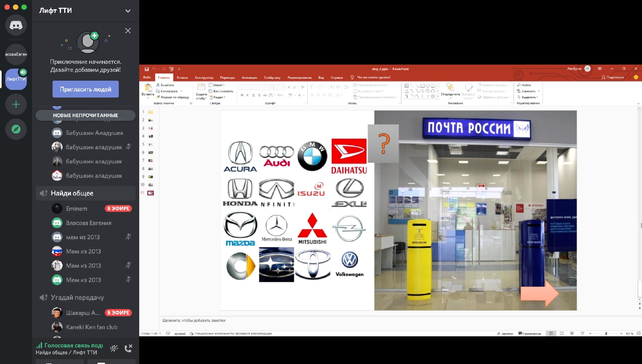
Task: Switch to the Слайд-шоу ribbon tab
Action: coord(272,77)
